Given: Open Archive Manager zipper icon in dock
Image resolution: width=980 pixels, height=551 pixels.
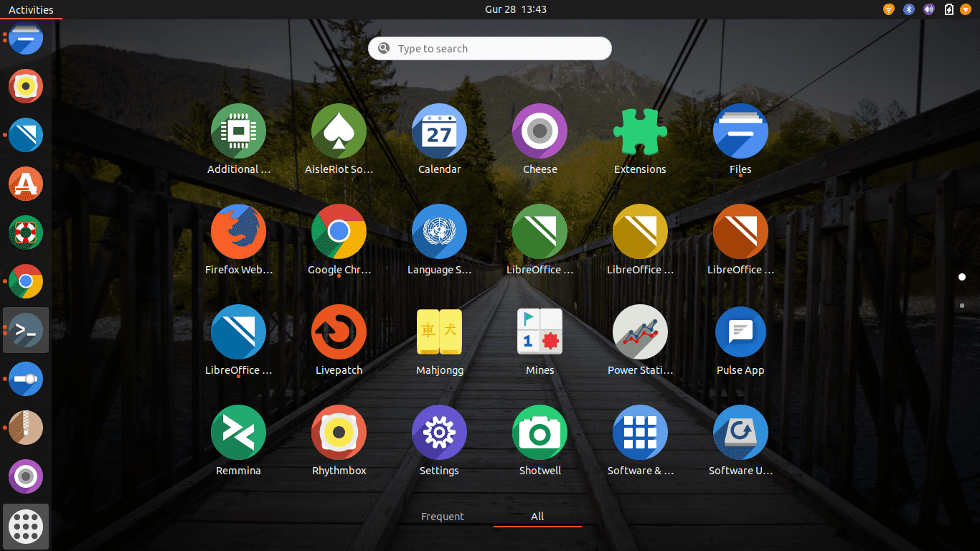Looking at the screenshot, I should click(26, 428).
